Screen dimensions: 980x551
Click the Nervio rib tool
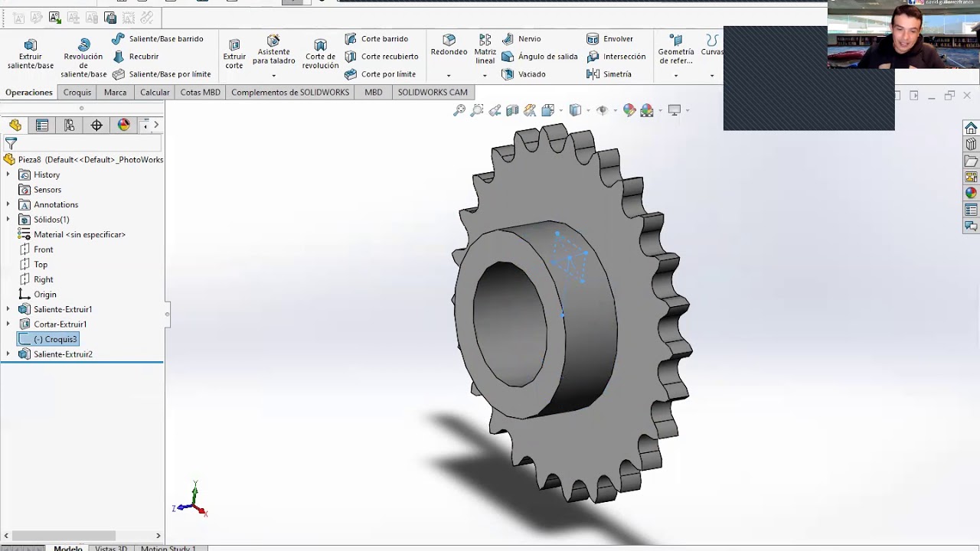[521, 39]
